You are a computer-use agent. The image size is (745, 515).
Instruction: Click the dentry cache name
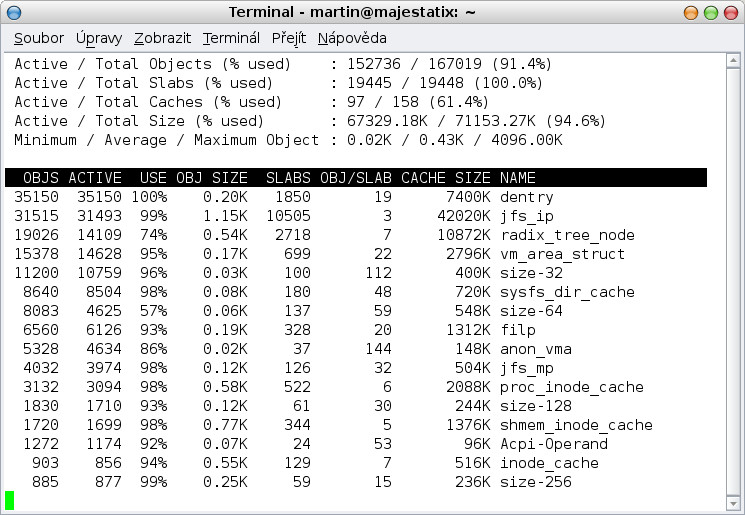click(x=526, y=197)
